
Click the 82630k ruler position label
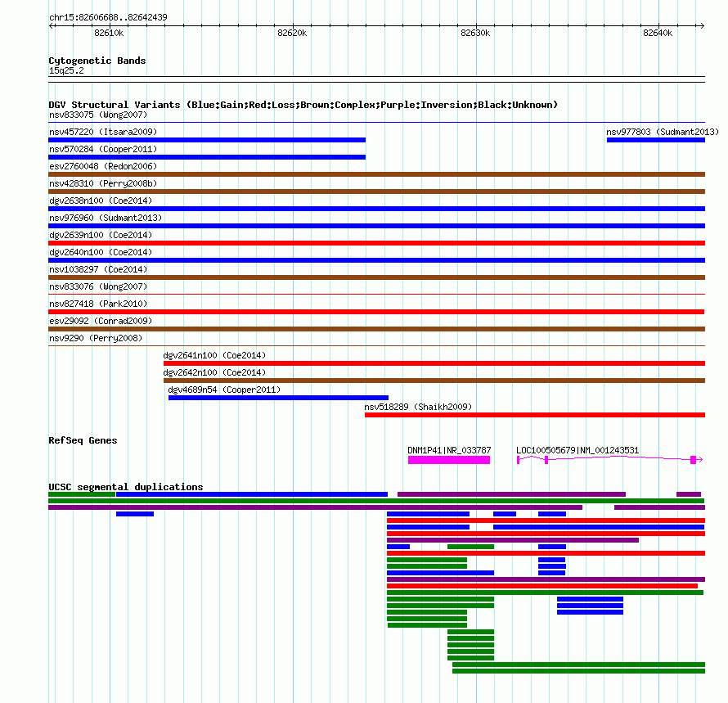tap(475, 33)
